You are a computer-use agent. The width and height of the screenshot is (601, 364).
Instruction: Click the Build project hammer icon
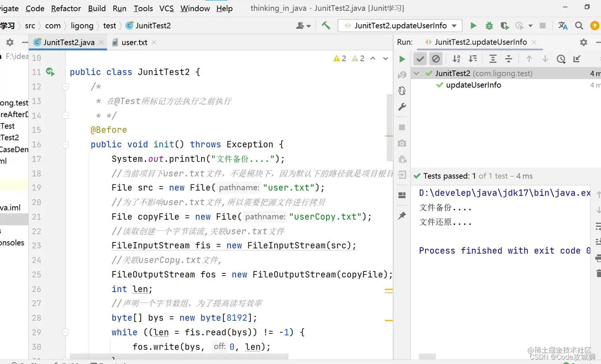[x=326, y=25]
